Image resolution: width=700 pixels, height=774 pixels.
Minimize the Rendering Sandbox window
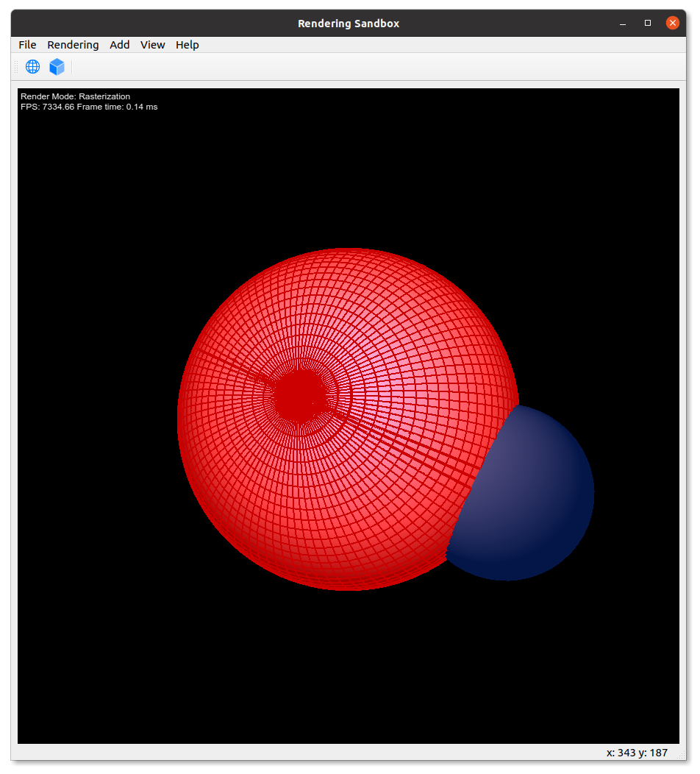[623, 24]
